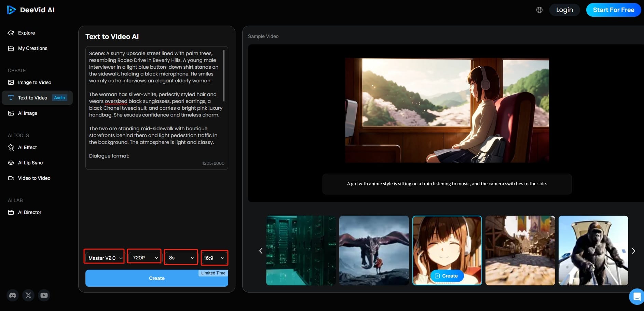Viewport: 644px width, 311px height.
Task: Select the dragon sample thumbnail
Action: tap(374, 251)
